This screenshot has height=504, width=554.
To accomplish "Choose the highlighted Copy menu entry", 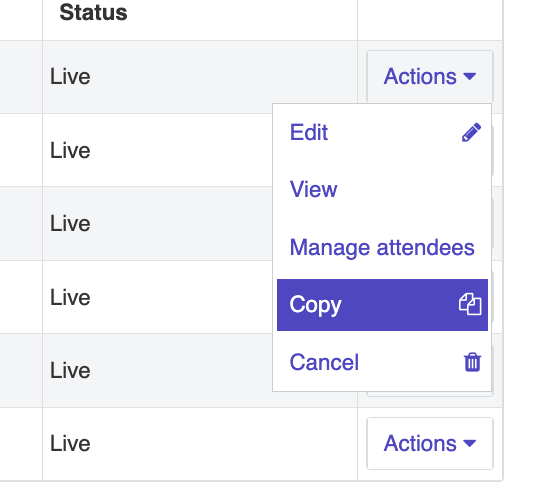I will [382, 305].
